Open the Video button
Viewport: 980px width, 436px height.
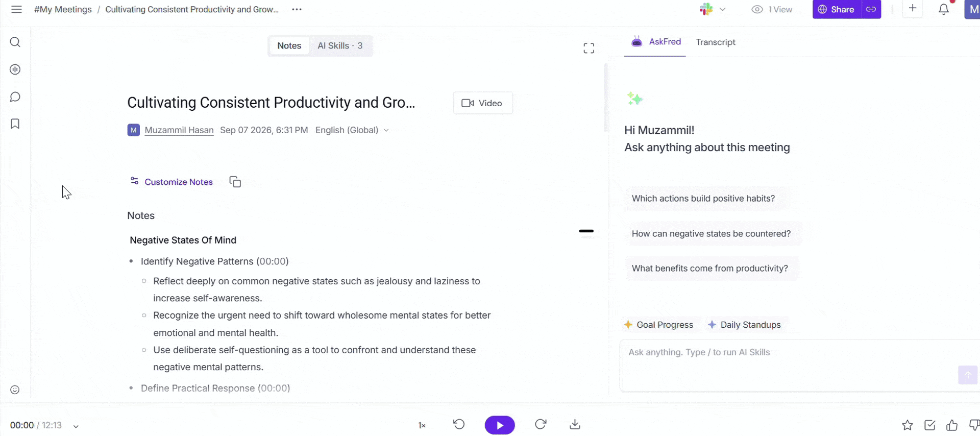tap(483, 103)
